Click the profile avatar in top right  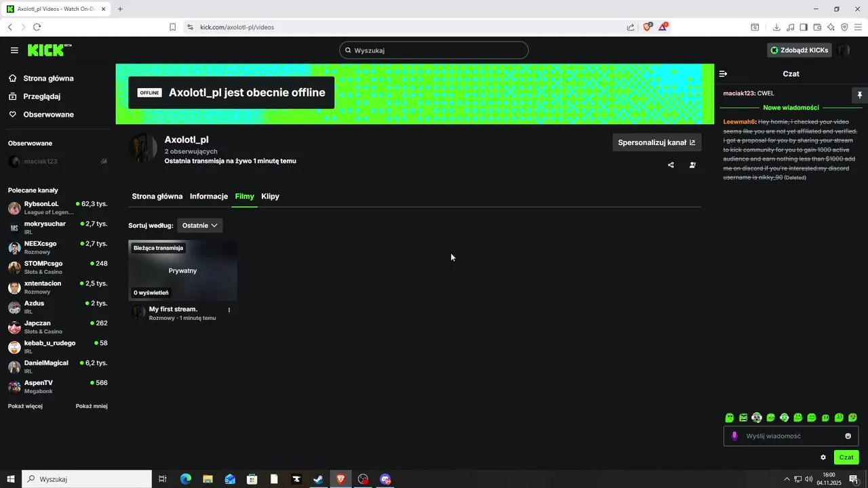[843, 50]
